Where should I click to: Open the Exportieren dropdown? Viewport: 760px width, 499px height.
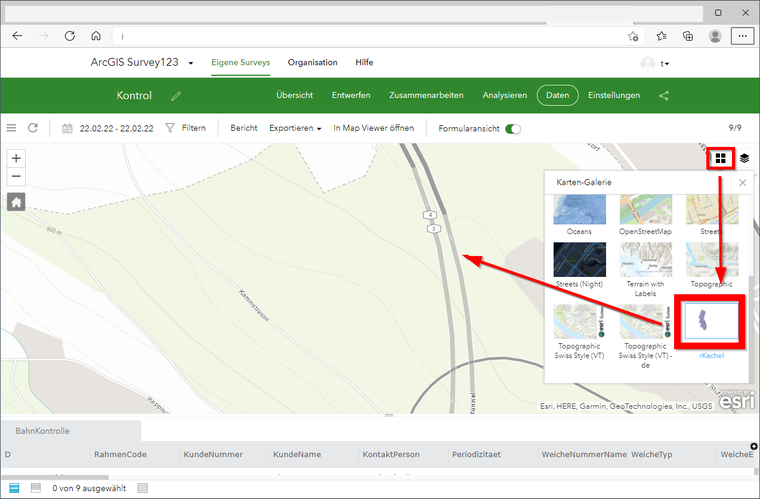[295, 128]
